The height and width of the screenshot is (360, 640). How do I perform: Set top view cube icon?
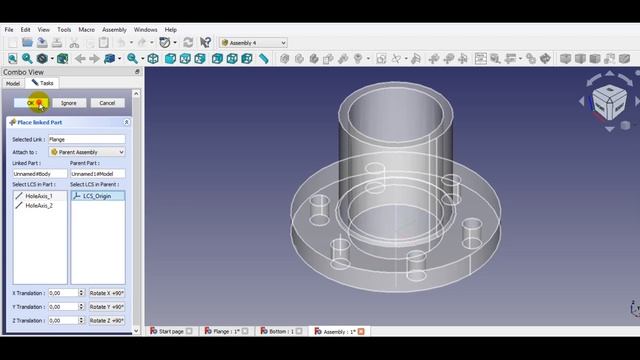point(185,59)
